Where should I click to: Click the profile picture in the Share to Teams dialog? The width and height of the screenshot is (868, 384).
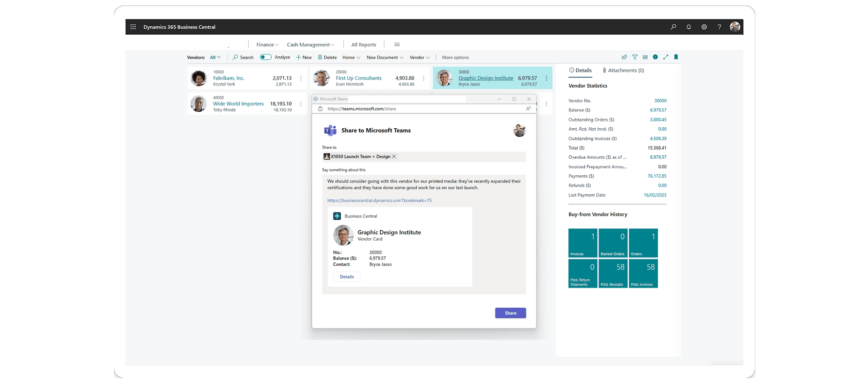pos(519,130)
